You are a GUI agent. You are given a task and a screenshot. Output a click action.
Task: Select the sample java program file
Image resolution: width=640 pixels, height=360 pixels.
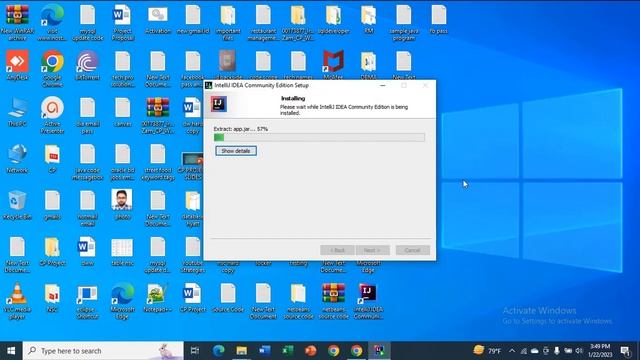[x=403, y=23]
